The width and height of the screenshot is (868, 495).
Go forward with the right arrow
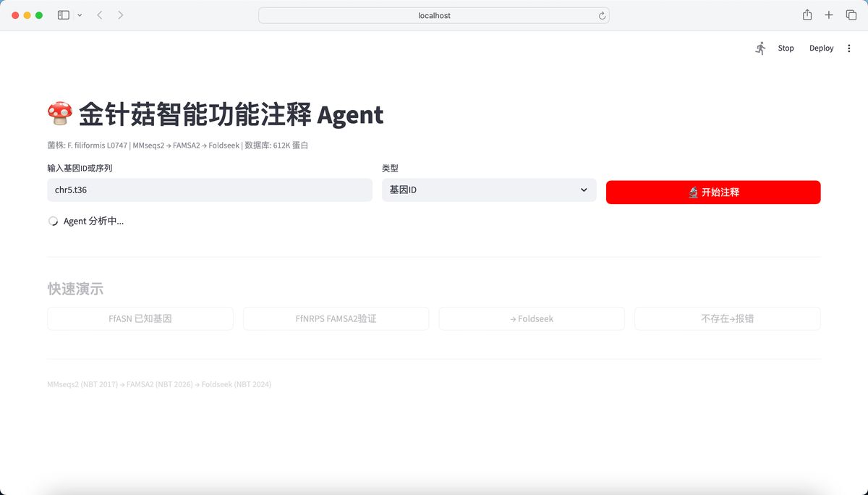[120, 15]
